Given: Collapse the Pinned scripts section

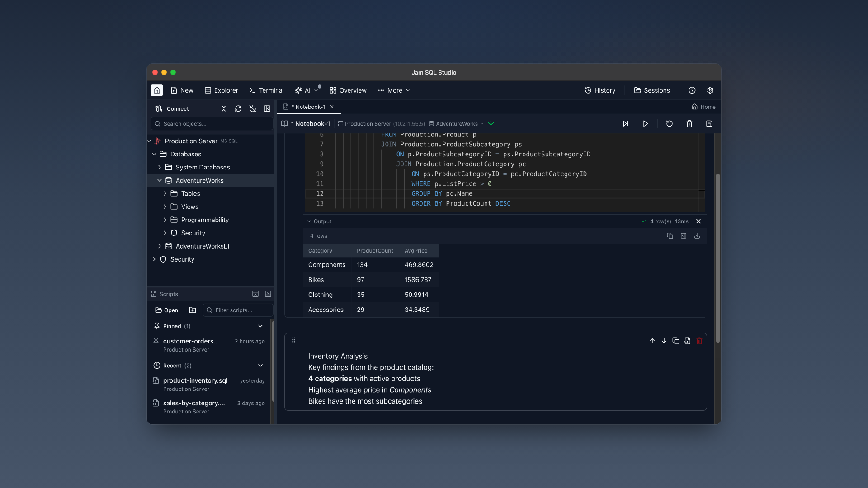Looking at the screenshot, I should (260, 326).
